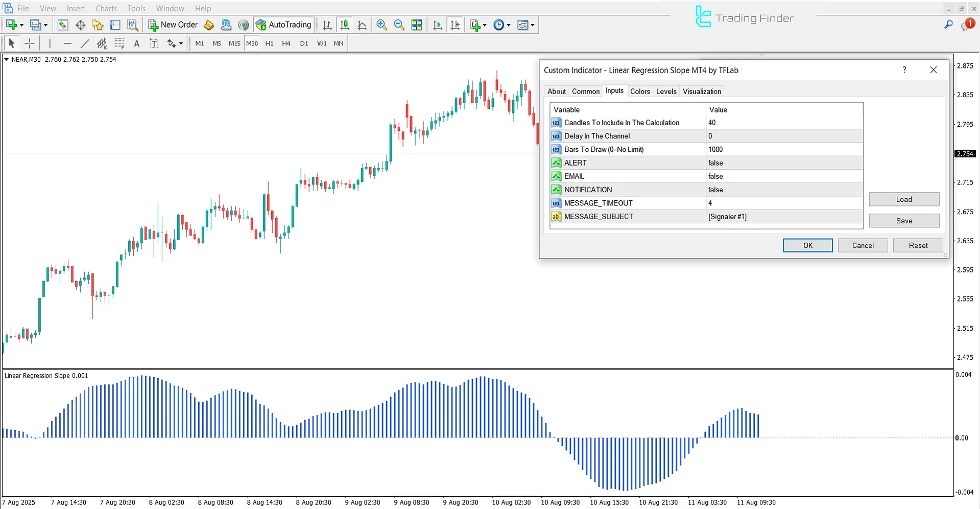Tile chart windows with the tiling icon
Image resolution: width=980 pixels, height=509 pixels.
[417, 25]
